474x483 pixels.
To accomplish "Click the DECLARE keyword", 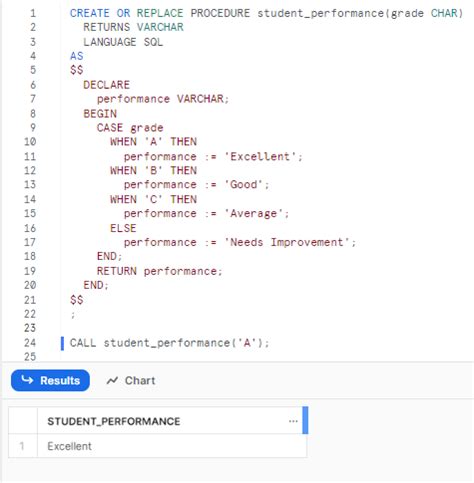I will pos(106,85).
